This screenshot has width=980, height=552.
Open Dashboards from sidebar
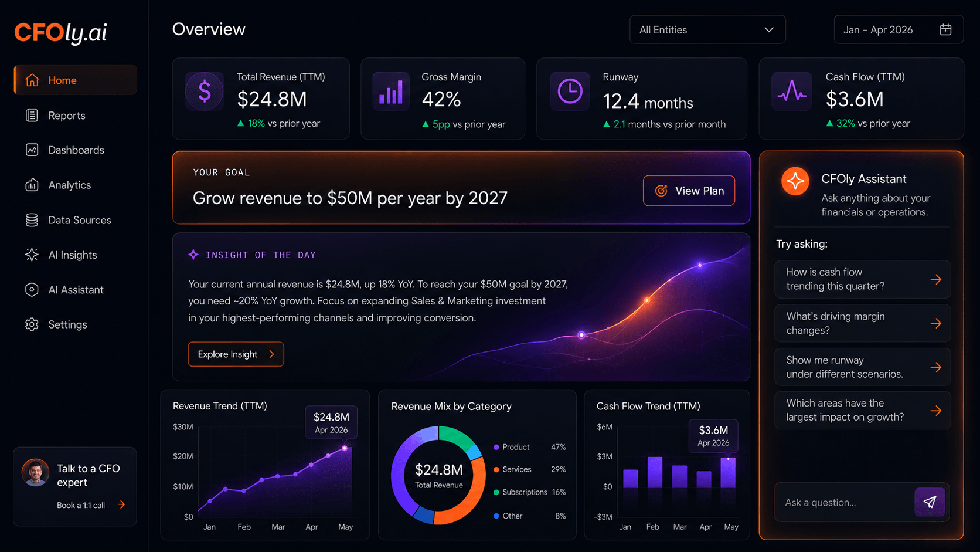coord(76,150)
